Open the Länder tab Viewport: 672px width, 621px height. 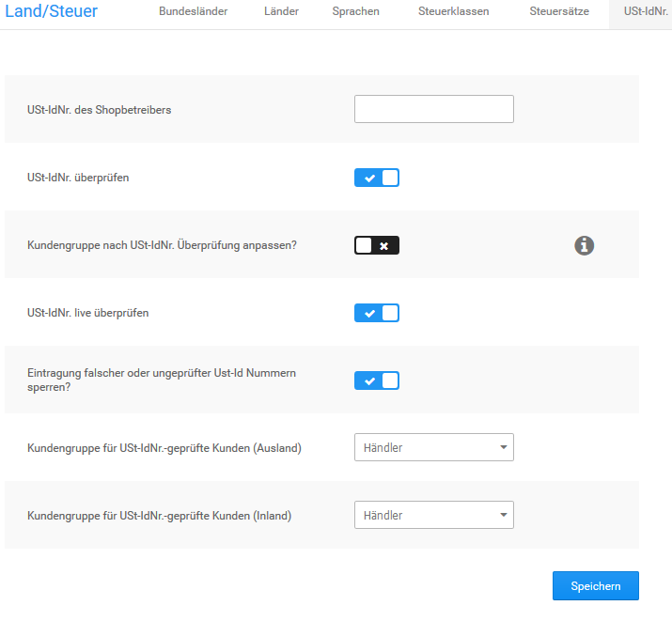pyautogui.click(x=280, y=12)
